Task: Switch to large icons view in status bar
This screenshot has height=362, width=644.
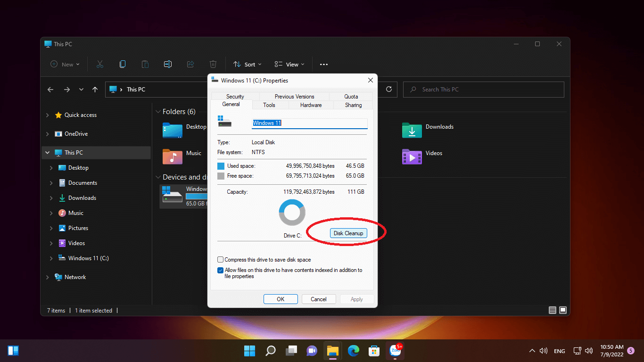Action: (x=563, y=310)
